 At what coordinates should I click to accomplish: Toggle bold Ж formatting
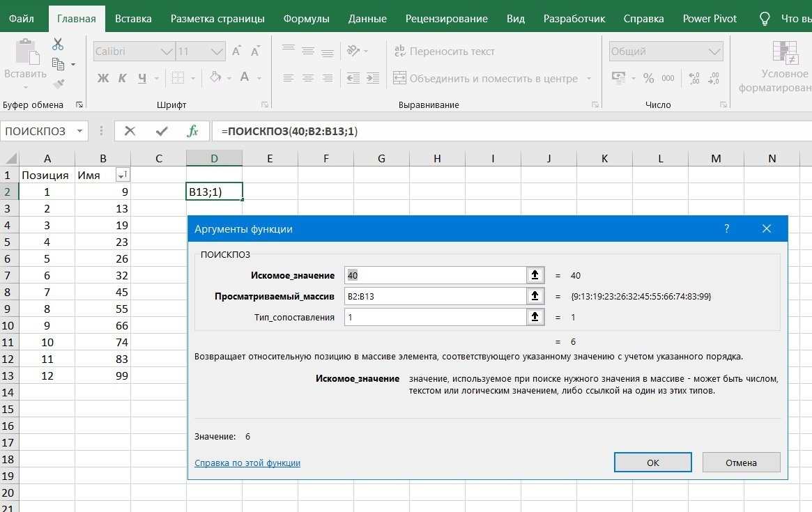103,78
